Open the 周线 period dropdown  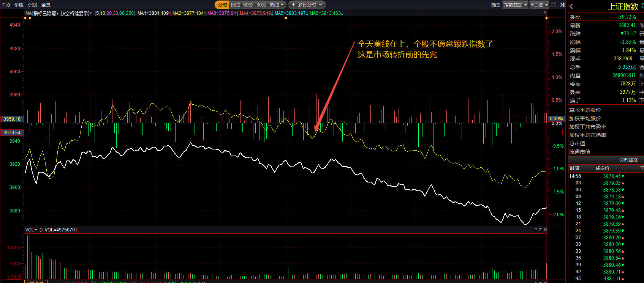[x=277, y=5]
